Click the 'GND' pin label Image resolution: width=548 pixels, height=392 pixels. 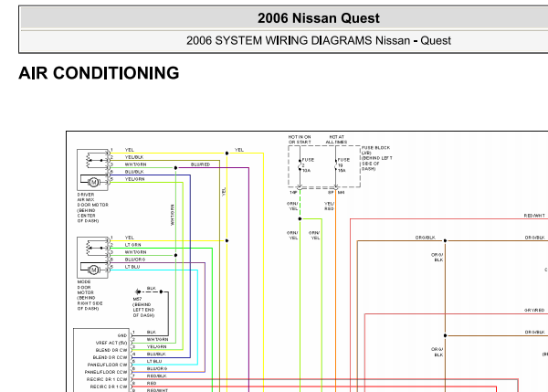(x=122, y=335)
